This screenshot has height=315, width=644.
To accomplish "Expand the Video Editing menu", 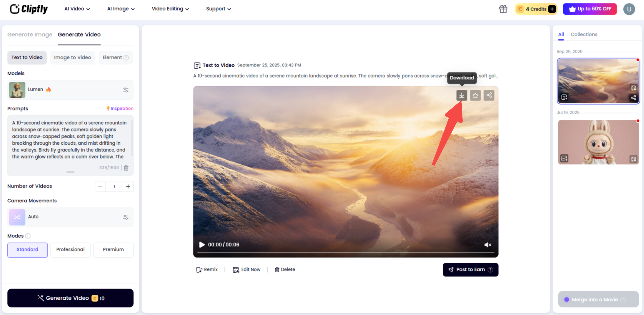I will pyautogui.click(x=170, y=9).
